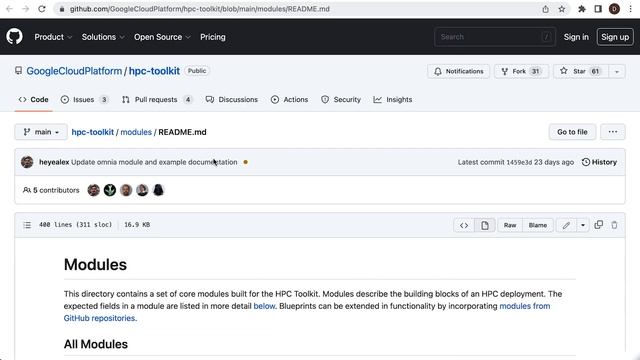The width and height of the screenshot is (640, 360).
Task: Expand the edit options dropdown arrow
Action: pyautogui.click(x=583, y=225)
